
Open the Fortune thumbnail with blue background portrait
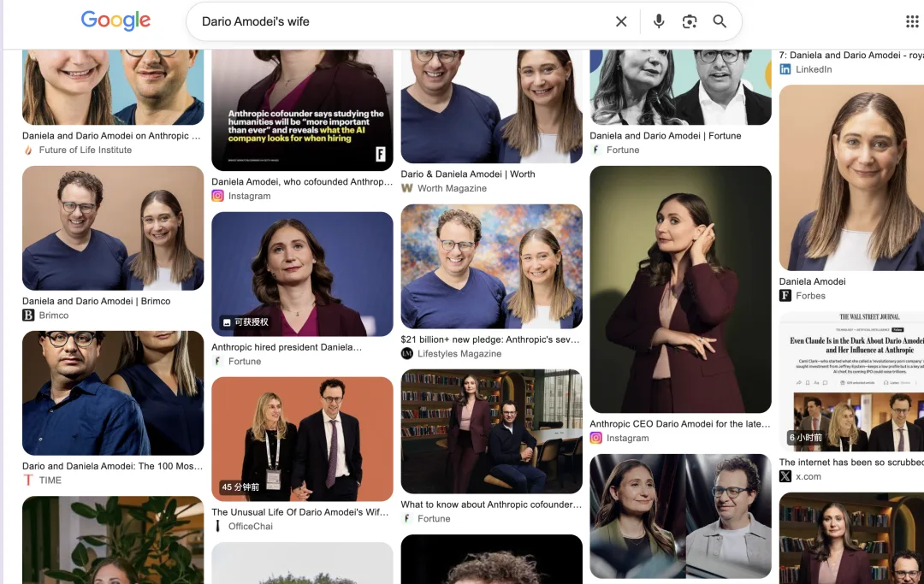pyautogui.click(x=302, y=274)
